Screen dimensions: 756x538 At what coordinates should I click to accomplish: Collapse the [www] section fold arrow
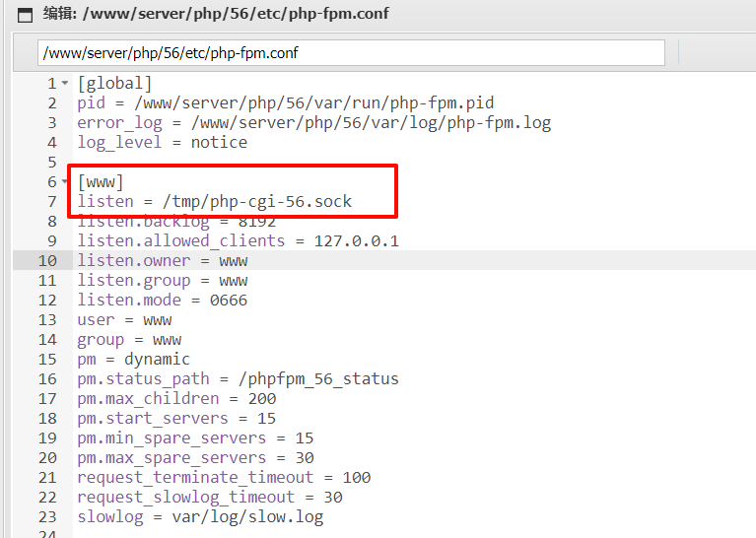point(65,182)
